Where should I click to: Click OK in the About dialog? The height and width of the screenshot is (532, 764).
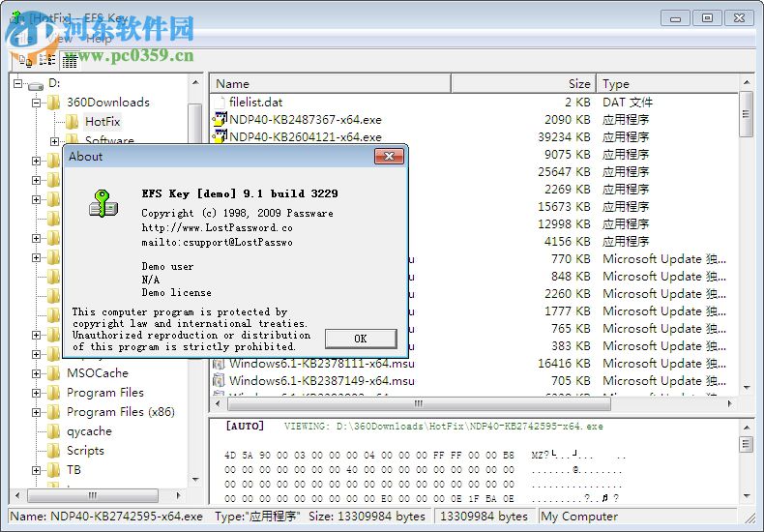(x=361, y=339)
